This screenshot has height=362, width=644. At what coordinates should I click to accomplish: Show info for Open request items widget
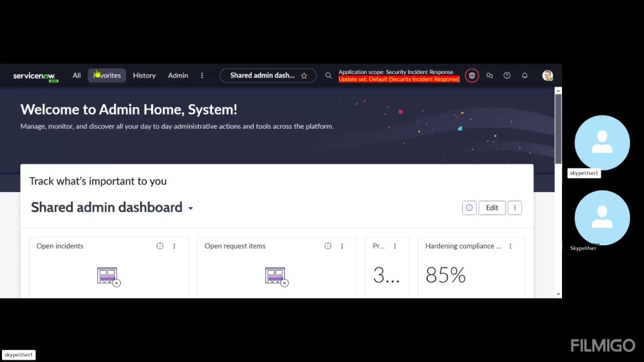click(328, 246)
